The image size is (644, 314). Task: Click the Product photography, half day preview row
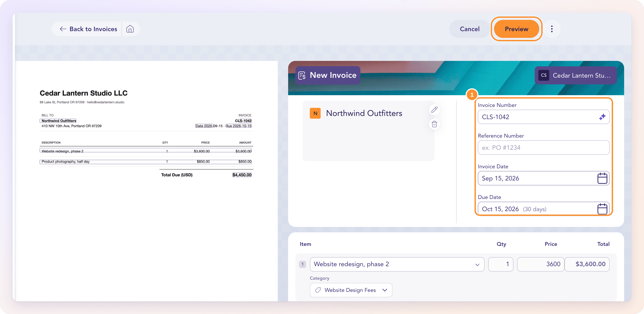146,162
